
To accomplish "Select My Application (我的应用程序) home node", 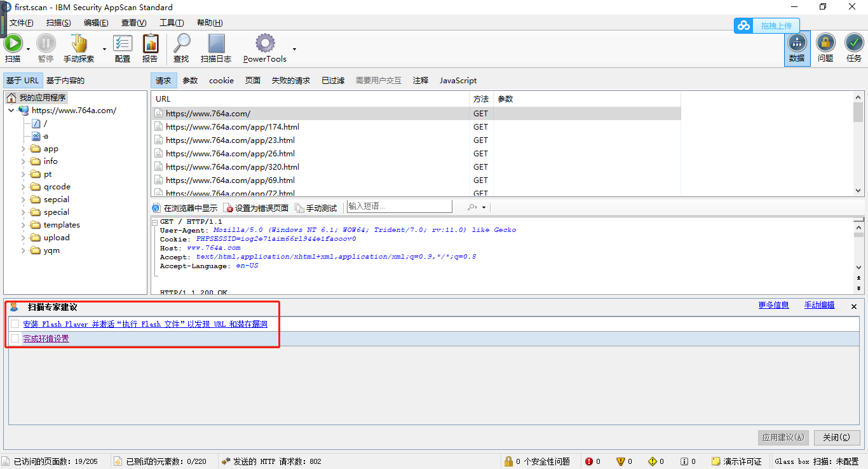I will [x=36, y=98].
